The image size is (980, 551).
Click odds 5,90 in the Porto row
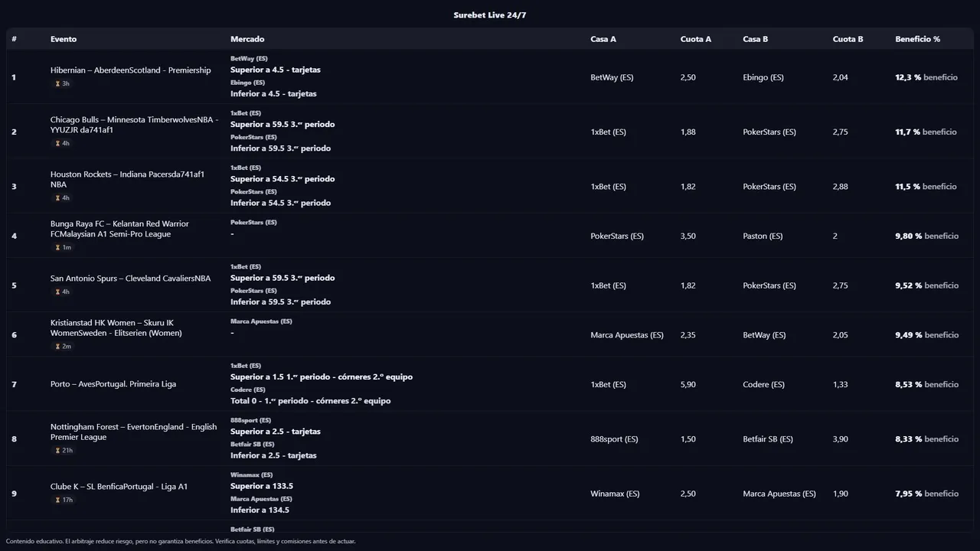click(x=688, y=384)
